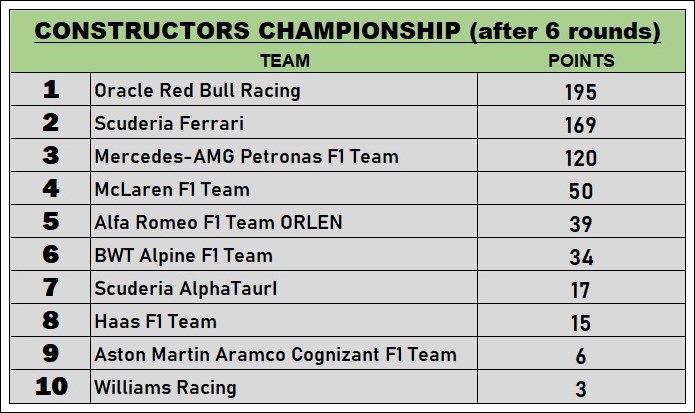Click position number 10 cell
This screenshot has width=695, height=413.
coord(51,387)
